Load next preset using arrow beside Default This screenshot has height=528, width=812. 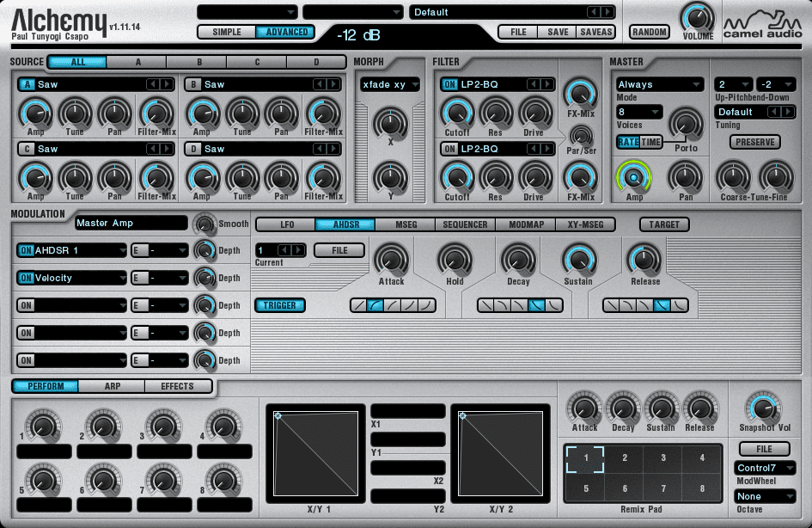point(607,12)
